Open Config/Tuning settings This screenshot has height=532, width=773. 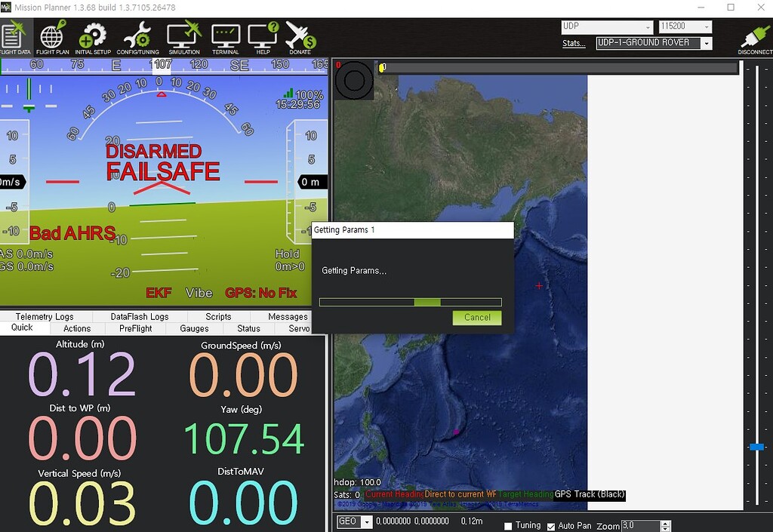[137, 36]
